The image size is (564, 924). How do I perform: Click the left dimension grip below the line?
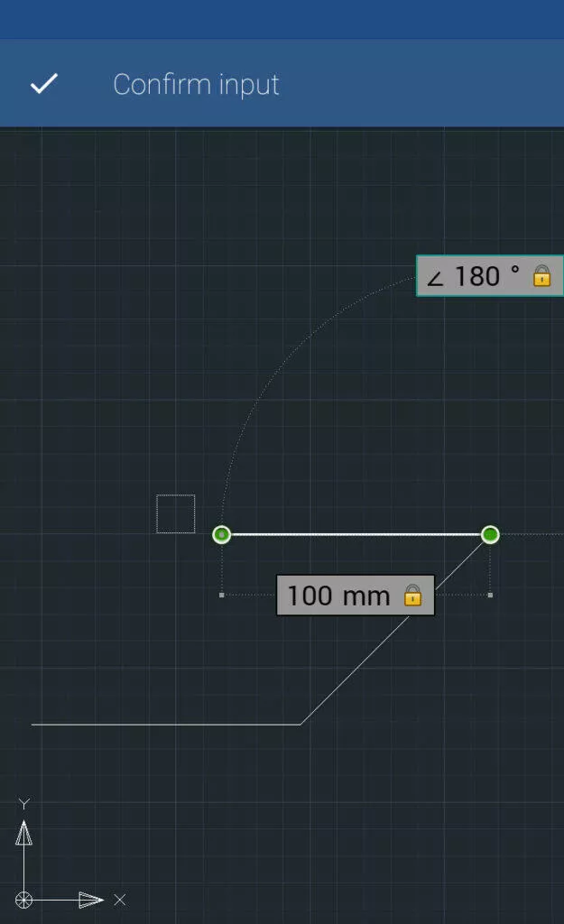click(222, 596)
